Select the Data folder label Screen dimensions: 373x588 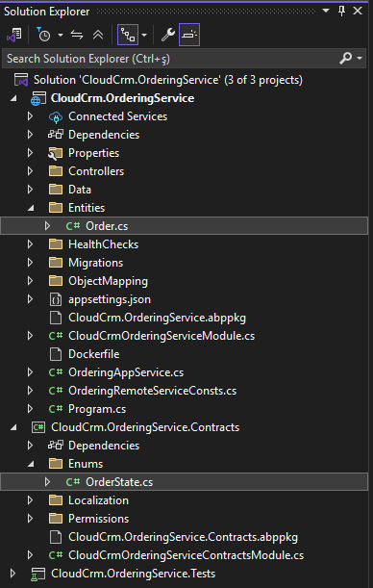[80, 190]
